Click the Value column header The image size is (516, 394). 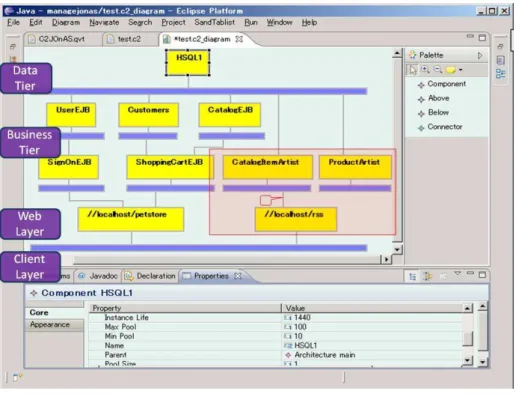click(373, 308)
